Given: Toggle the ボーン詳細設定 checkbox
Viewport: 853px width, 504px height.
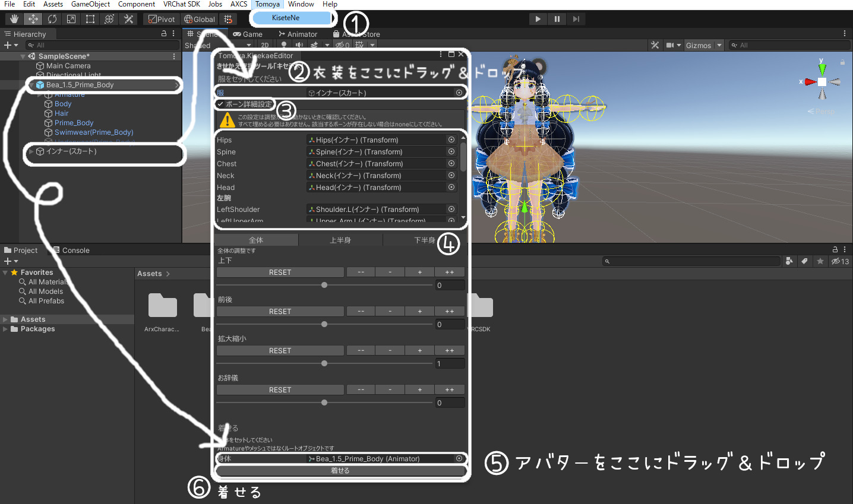Looking at the screenshot, I should click(220, 104).
